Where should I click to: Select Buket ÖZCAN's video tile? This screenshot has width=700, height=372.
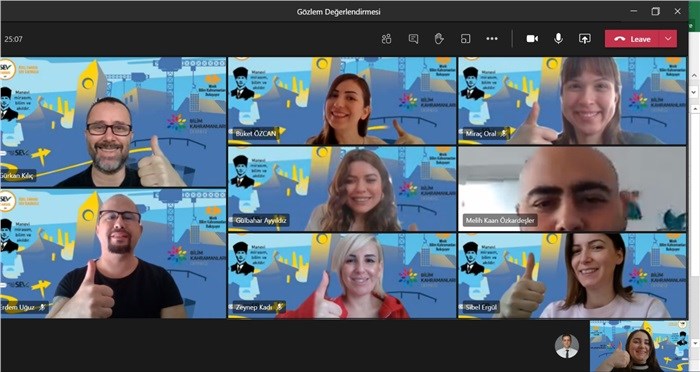pos(342,100)
